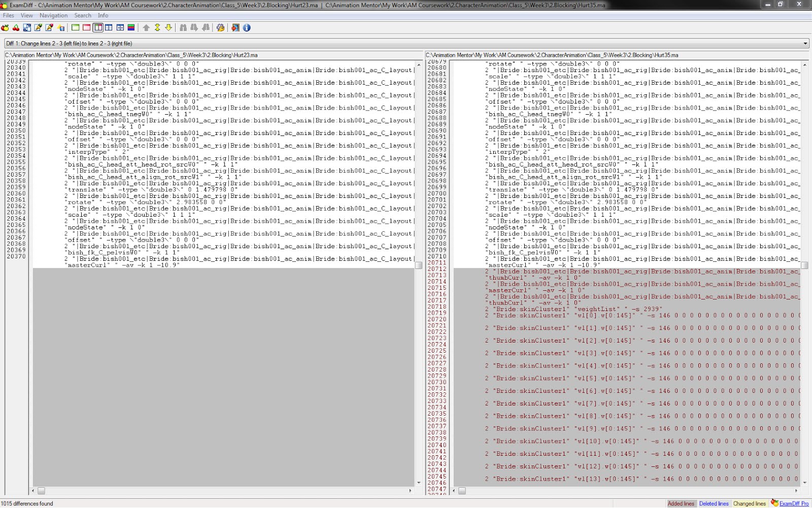Toggle left pane only view mode
The image size is (812, 508).
point(76,28)
